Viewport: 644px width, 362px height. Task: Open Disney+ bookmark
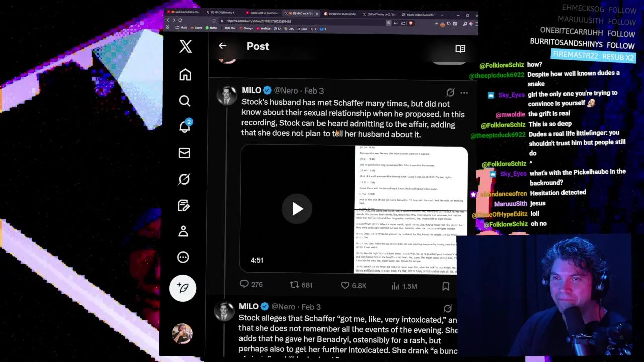click(x=247, y=28)
